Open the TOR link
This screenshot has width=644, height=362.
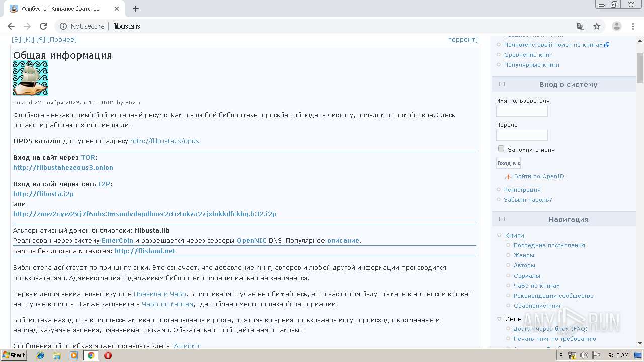tap(88, 157)
